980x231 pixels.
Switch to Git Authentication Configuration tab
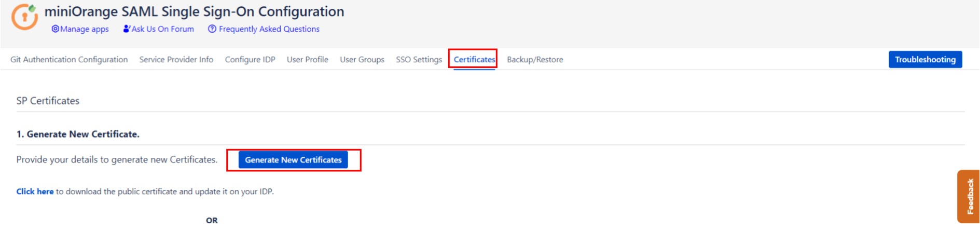click(69, 60)
